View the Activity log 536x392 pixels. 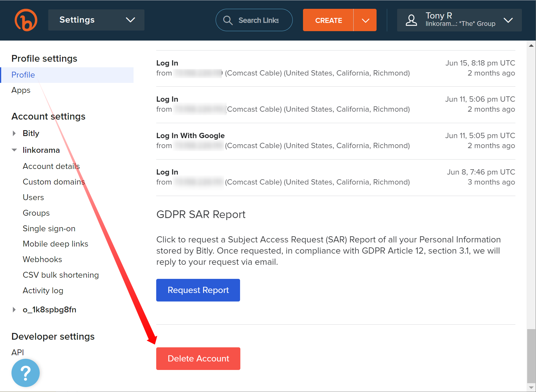click(43, 291)
